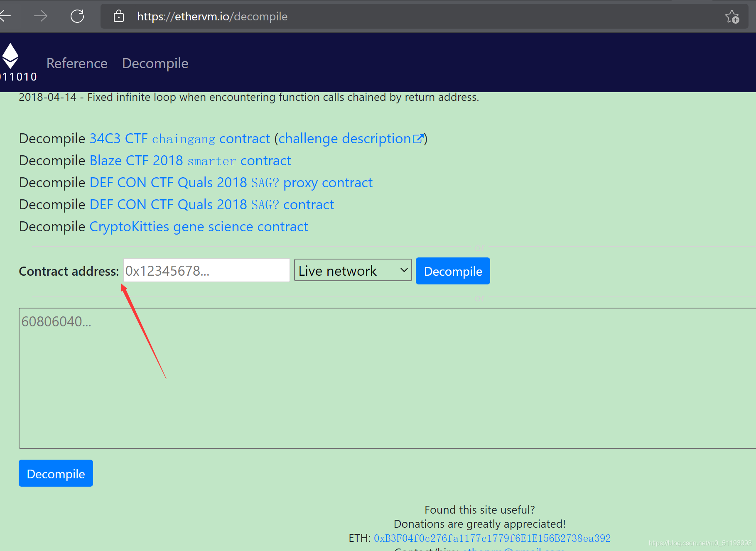The height and width of the screenshot is (551, 756).
Task: Click the Ethereum diamond logo
Action: click(x=10, y=56)
